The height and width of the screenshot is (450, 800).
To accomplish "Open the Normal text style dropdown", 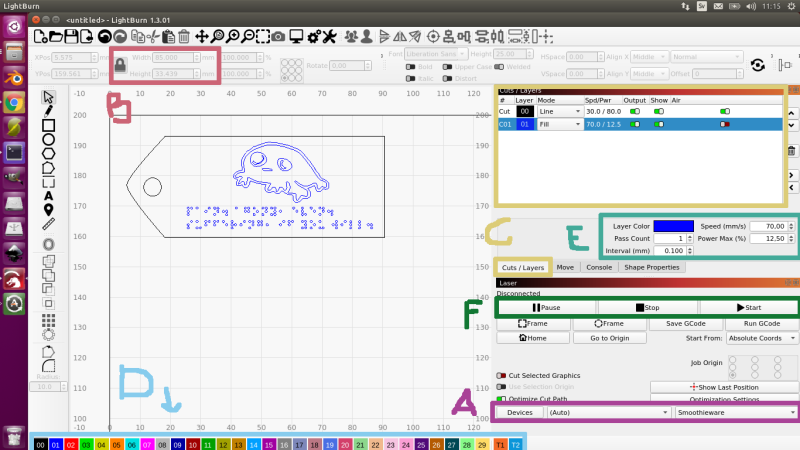I will pos(707,57).
